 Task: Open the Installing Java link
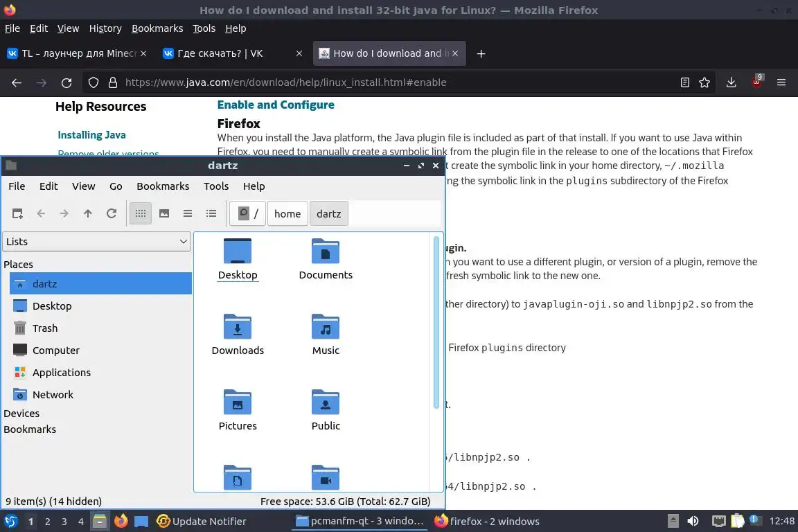click(x=91, y=135)
